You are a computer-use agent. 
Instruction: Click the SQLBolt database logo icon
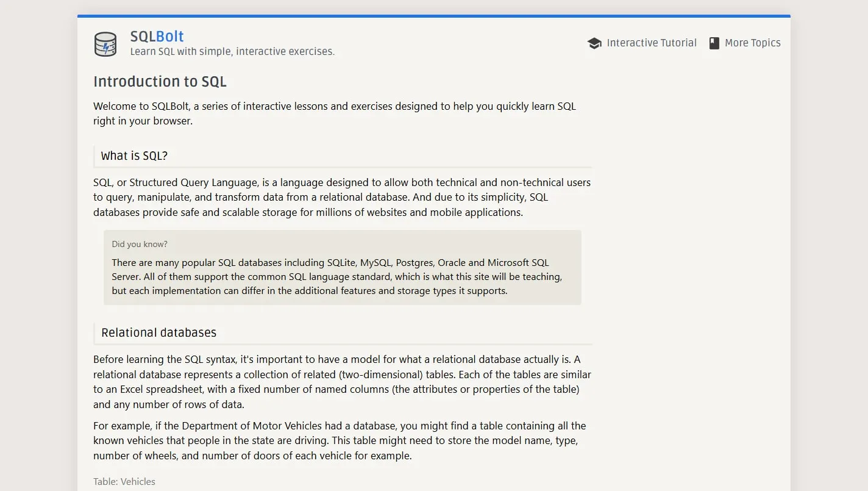pyautogui.click(x=105, y=45)
